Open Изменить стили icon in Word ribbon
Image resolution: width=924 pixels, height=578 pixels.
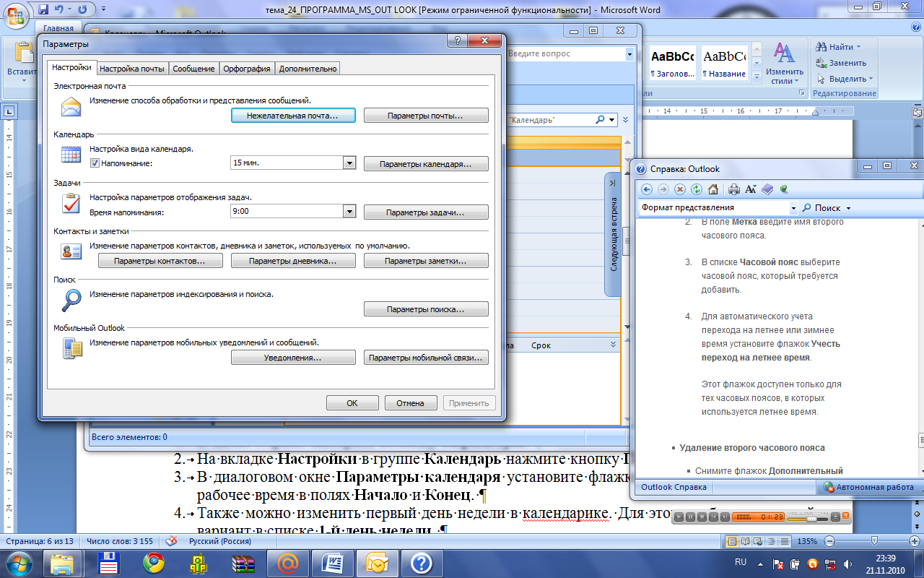(x=785, y=53)
